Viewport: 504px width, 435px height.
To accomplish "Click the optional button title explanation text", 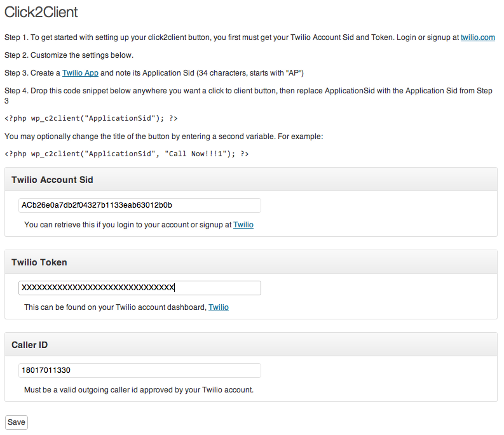I will coord(163,137).
